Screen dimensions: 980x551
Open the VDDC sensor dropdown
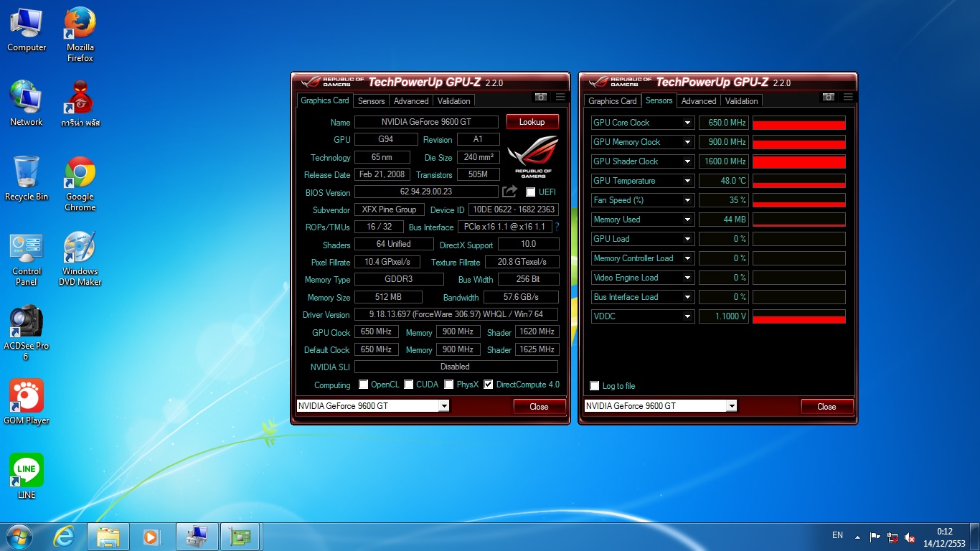tap(687, 316)
